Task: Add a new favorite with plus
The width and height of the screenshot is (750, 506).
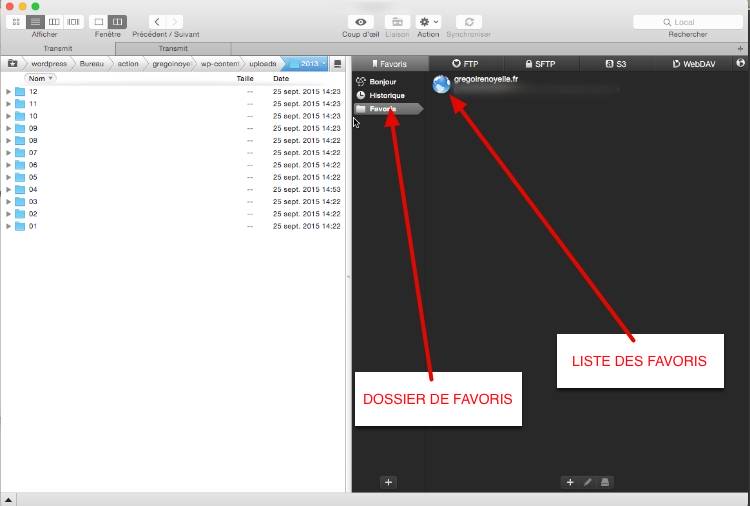Action: point(570,482)
